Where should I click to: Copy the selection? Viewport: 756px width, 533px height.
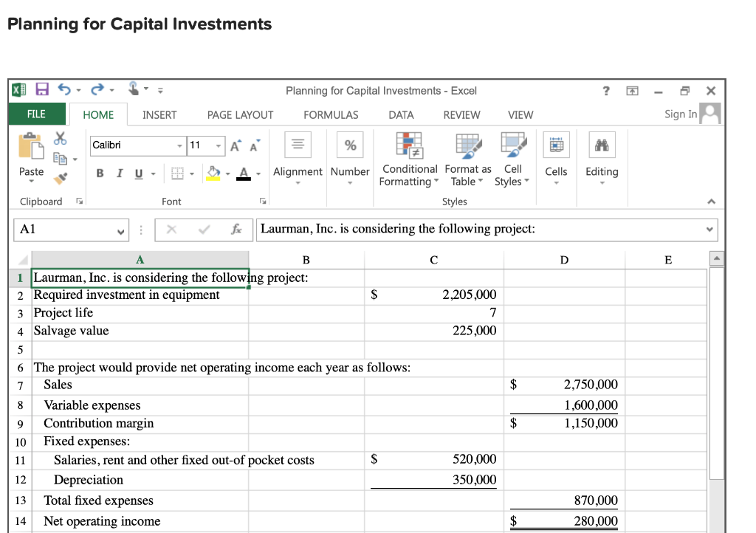pyautogui.click(x=61, y=158)
